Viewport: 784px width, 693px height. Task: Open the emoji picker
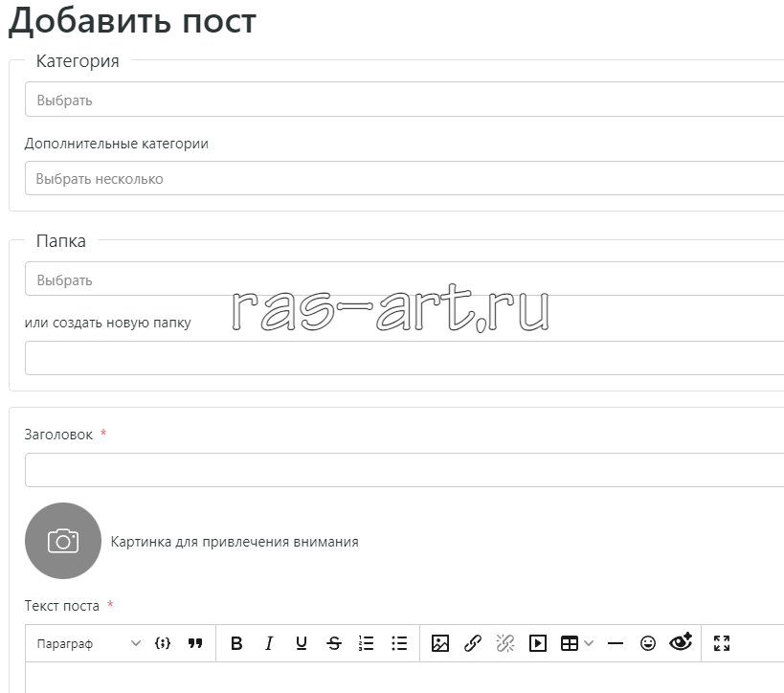pyautogui.click(x=648, y=643)
